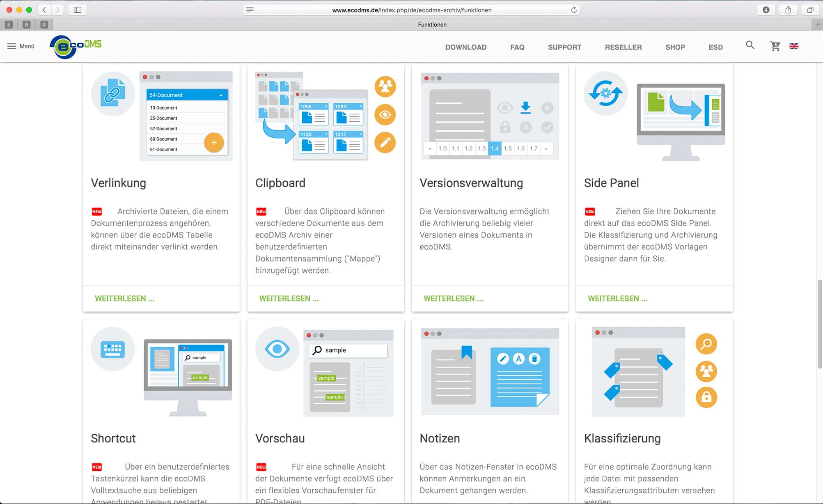The width and height of the screenshot is (823, 504).
Task: Read more about Verlinkung
Action: (124, 299)
